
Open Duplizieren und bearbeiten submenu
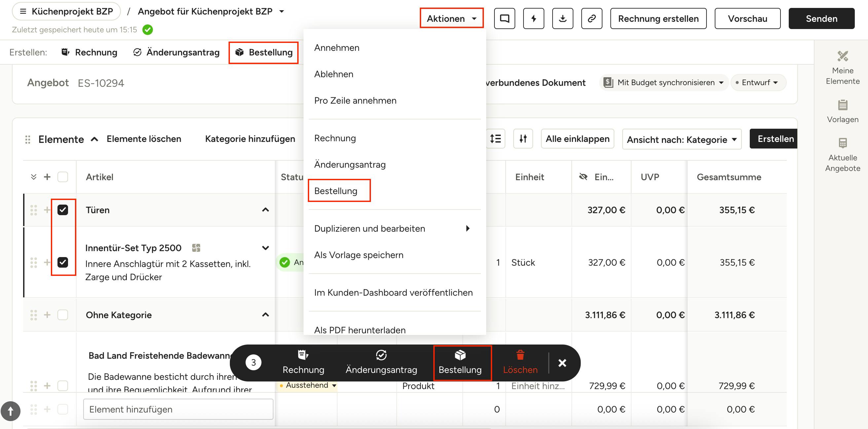click(395, 228)
